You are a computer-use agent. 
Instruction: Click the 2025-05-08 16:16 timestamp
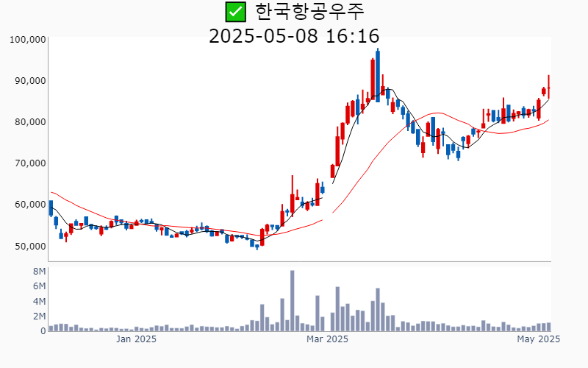(x=294, y=36)
